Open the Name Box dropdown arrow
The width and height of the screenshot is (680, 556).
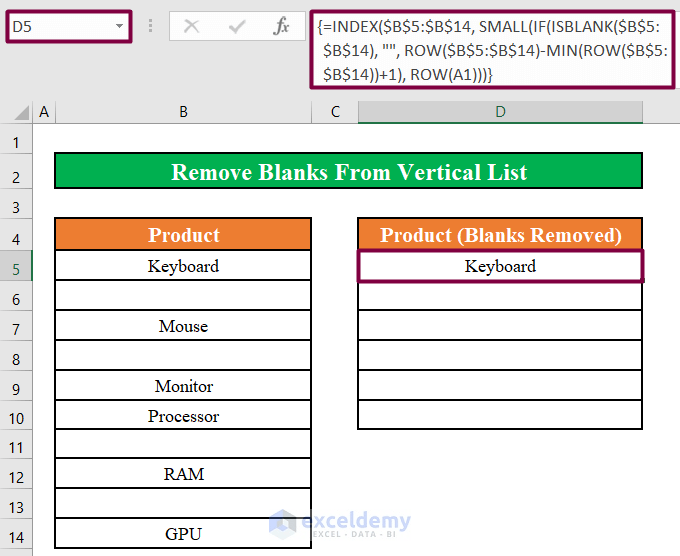click(x=119, y=26)
